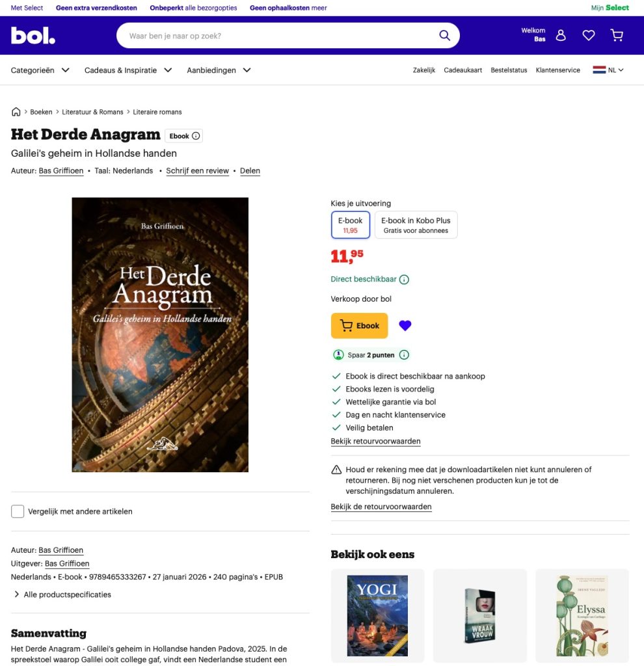
Task: Open the Aanbiedingen menu
Action: (x=219, y=70)
